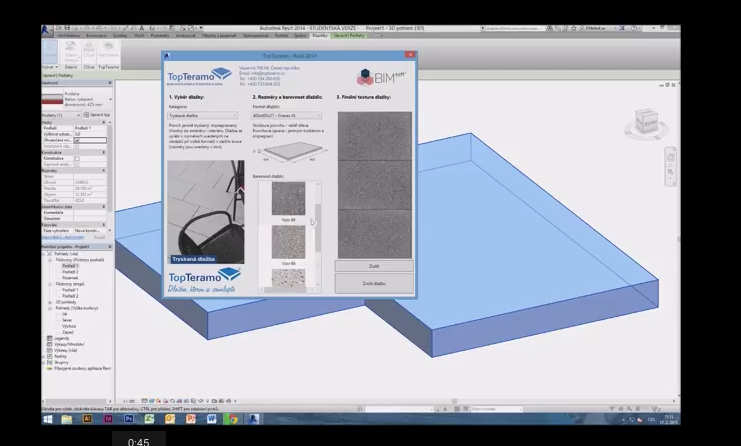This screenshot has width=741, height=446.
Task: Select the Sever elevation view
Action: 67,320
